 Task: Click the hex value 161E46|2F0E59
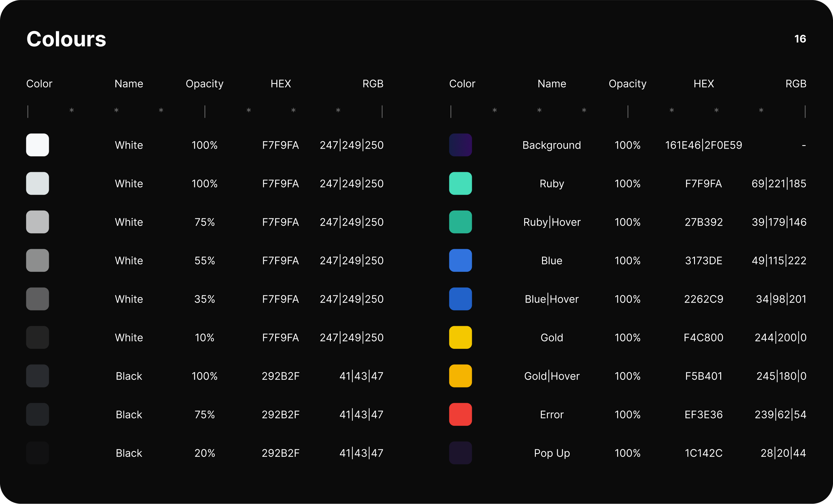[x=704, y=145]
